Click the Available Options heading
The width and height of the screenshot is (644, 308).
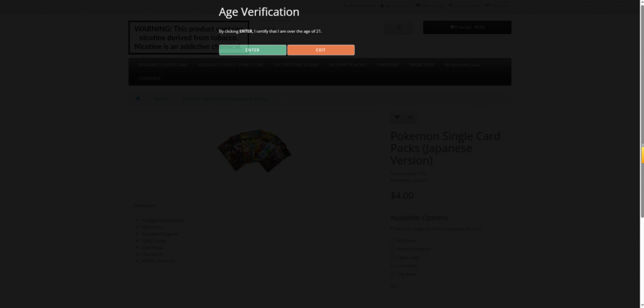click(x=419, y=217)
